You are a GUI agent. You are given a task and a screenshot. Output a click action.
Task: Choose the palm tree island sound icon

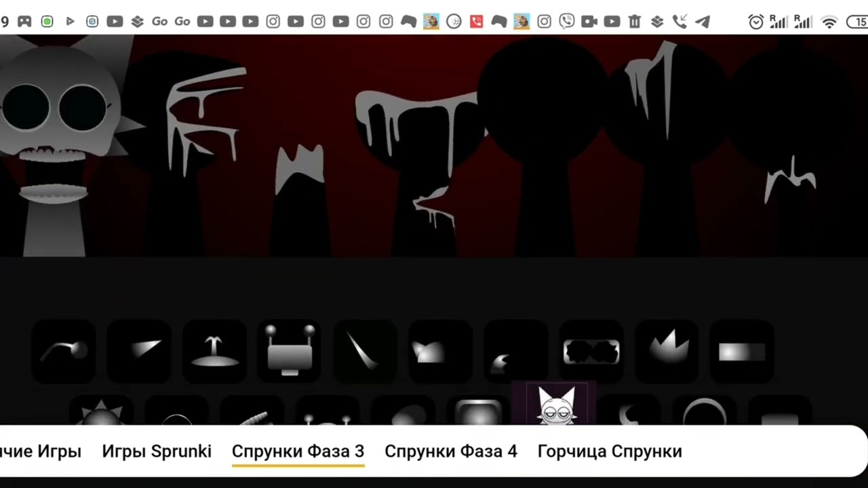(x=214, y=351)
